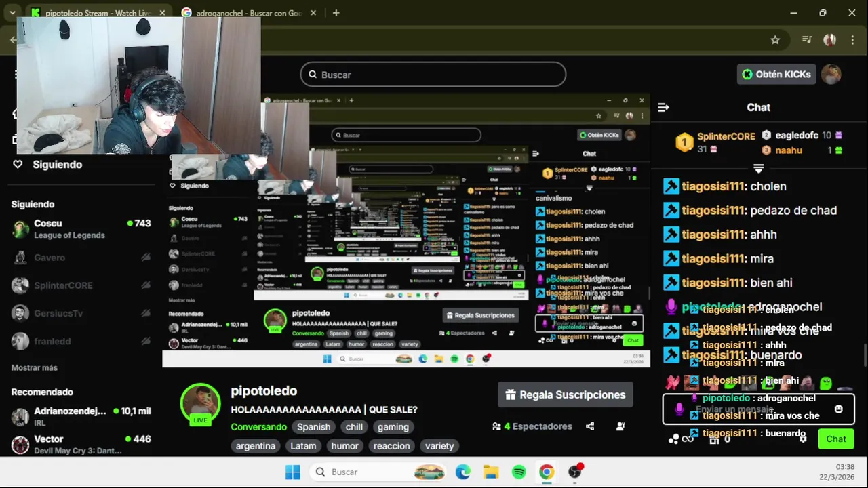Open the Chrome tab search dropdown
Screen dimensions: 868x488
[x=12, y=12]
